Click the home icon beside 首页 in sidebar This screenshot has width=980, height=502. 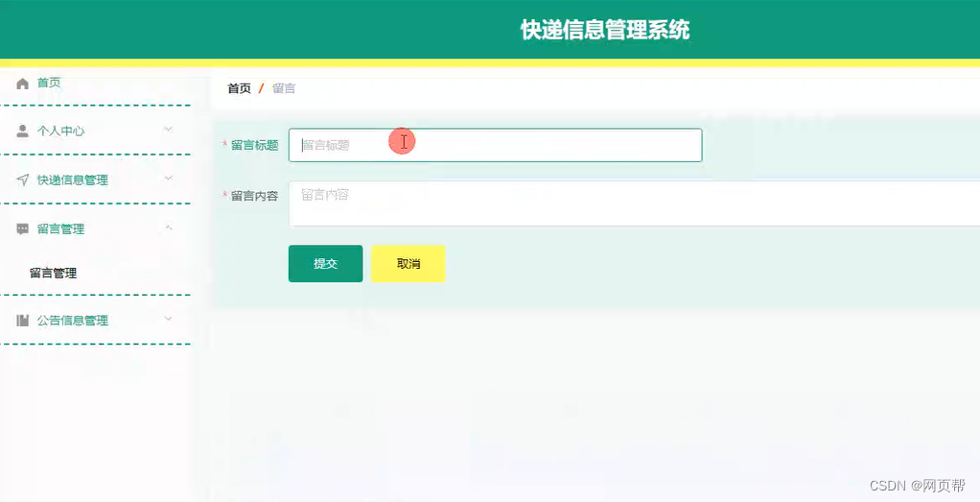pos(22,84)
